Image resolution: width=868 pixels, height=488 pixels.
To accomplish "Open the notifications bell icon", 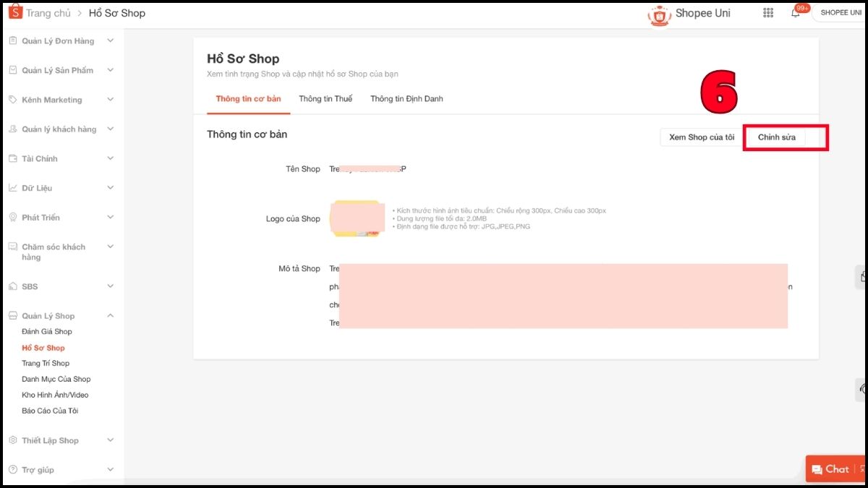I will [x=796, y=13].
